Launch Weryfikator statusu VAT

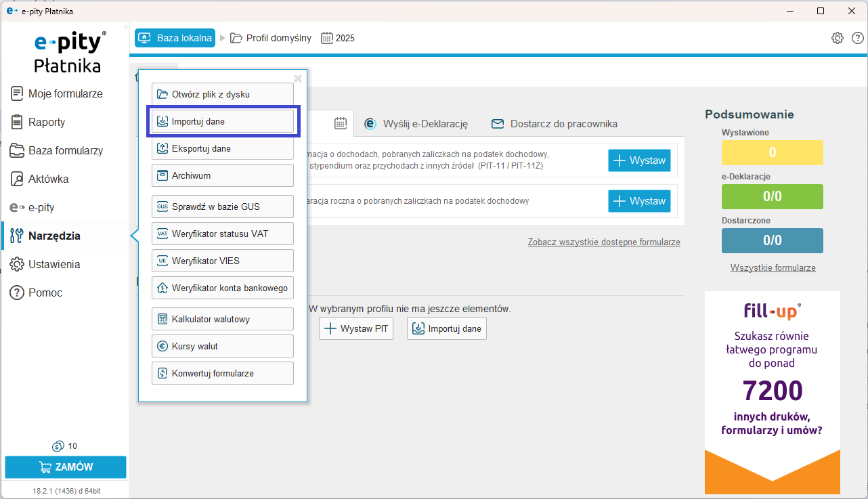click(222, 234)
